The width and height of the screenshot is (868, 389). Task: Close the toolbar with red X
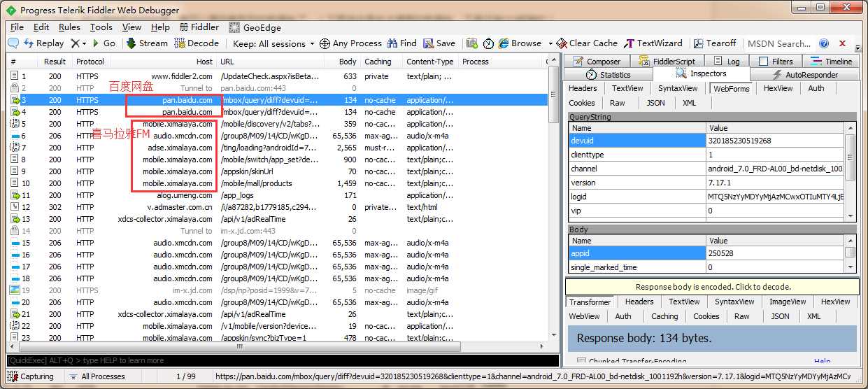(x=842, y=43)
